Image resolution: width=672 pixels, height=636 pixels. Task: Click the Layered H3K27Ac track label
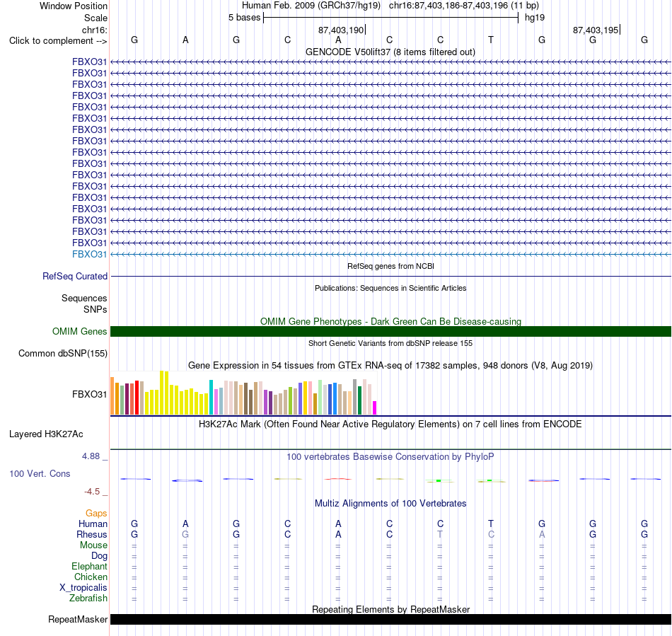[x=46, y=434]
